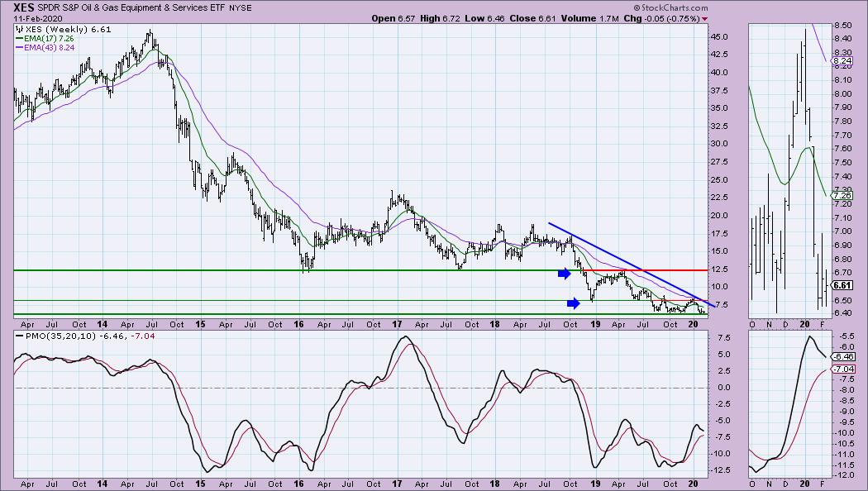
Task: Click the 45.0 price axis label
Action: (x=721, y=37)
